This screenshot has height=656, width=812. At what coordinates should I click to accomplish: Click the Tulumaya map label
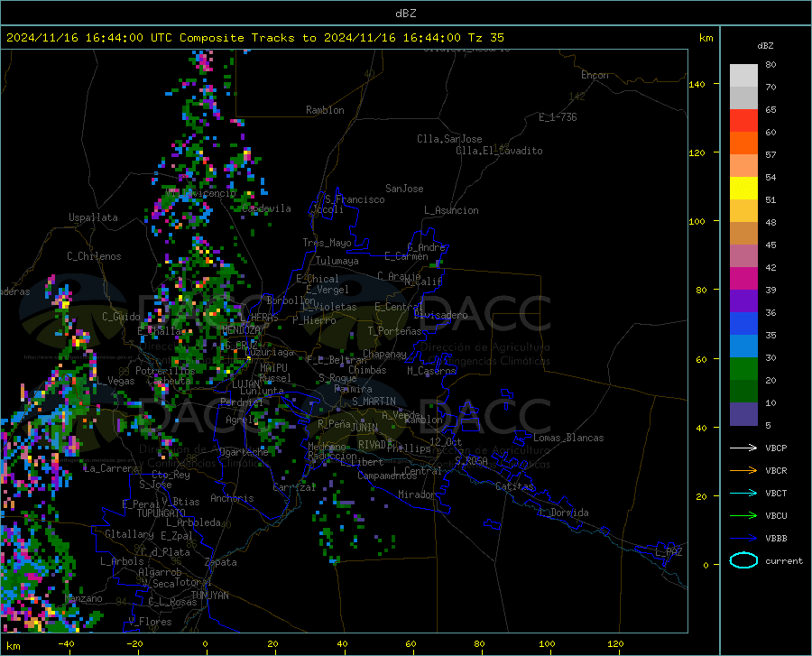[x=337, y=261]
